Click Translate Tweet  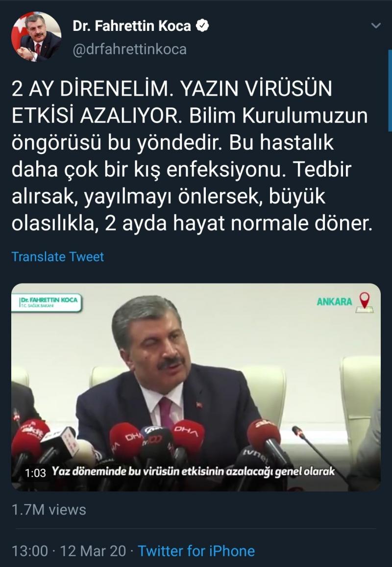pyautogui.click(x=58, y=257)
